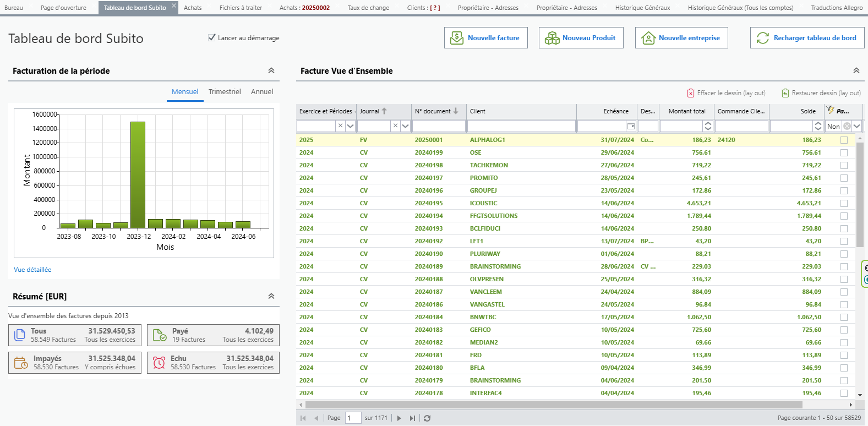Click the Payé checked-document icon
Viewport: 868px width, 426px height.
pyautogui.click(x=160, y=335)
